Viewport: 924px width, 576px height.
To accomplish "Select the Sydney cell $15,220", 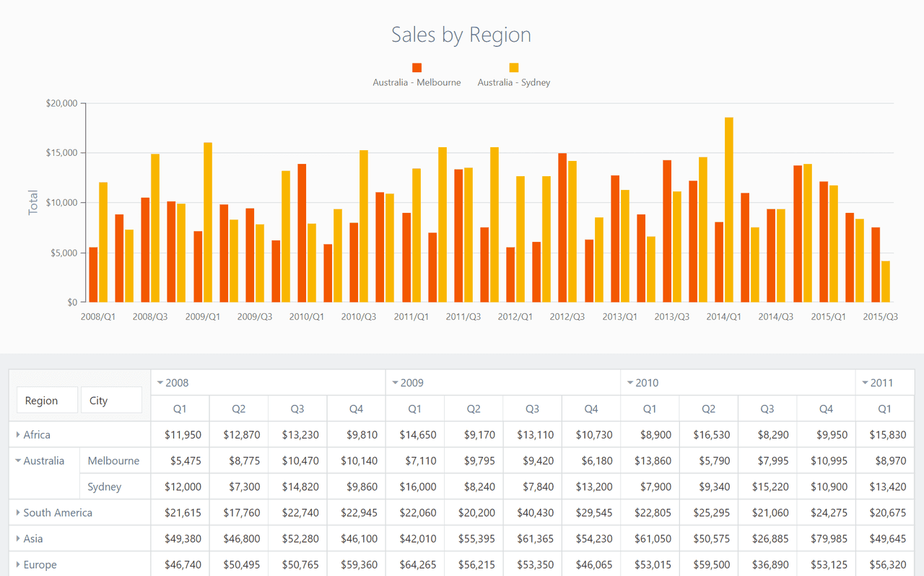I will coord(767,486).
